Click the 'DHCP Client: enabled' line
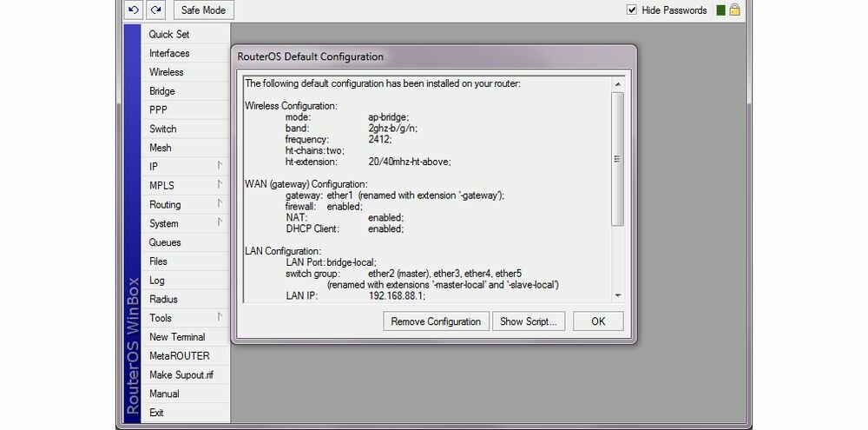Screen dimensions: 868x430 coord(345,228)
